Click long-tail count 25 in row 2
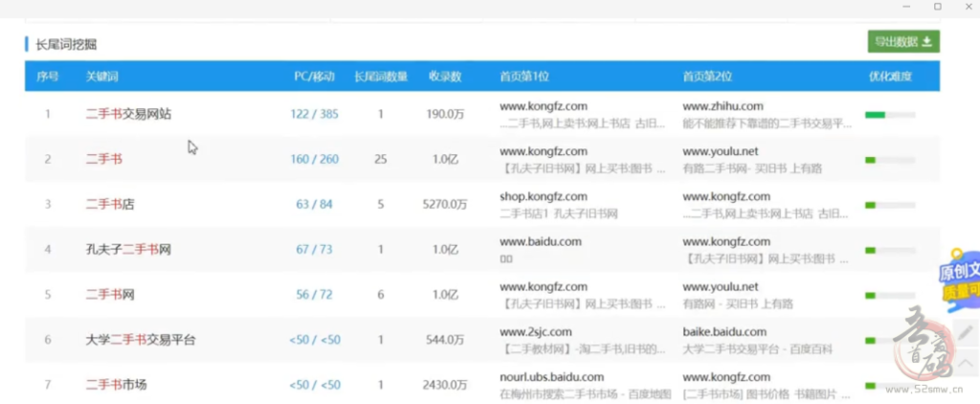 click(381, 160)
